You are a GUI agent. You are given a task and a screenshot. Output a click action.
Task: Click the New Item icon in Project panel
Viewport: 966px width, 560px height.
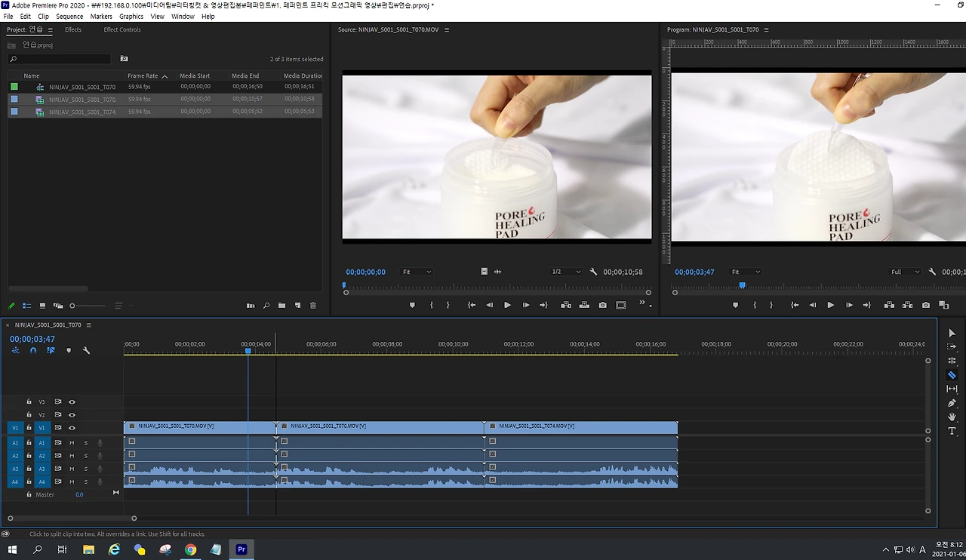click(x=297, y=306)
